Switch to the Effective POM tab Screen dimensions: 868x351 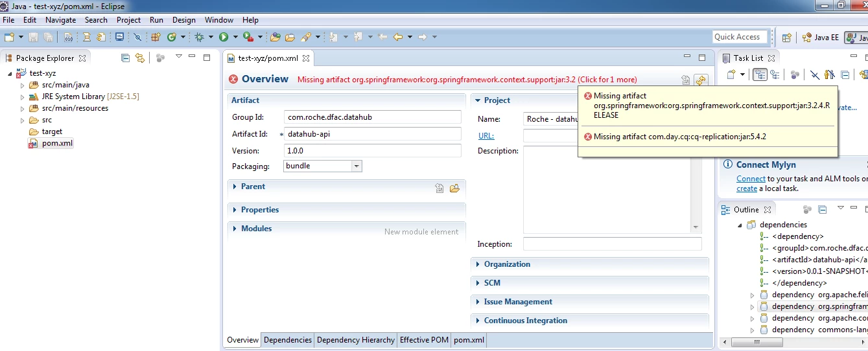point(424,340)
